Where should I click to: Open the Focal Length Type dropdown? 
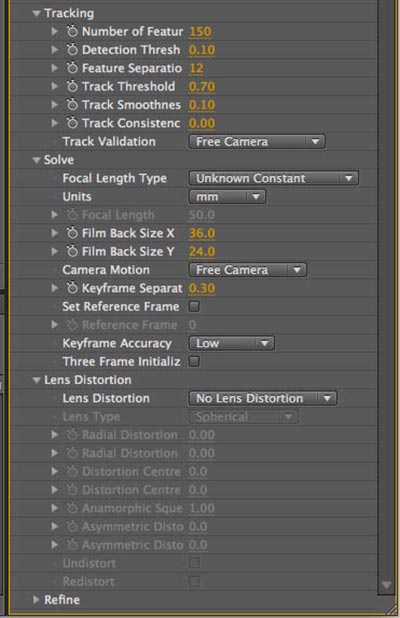point(273,178)
